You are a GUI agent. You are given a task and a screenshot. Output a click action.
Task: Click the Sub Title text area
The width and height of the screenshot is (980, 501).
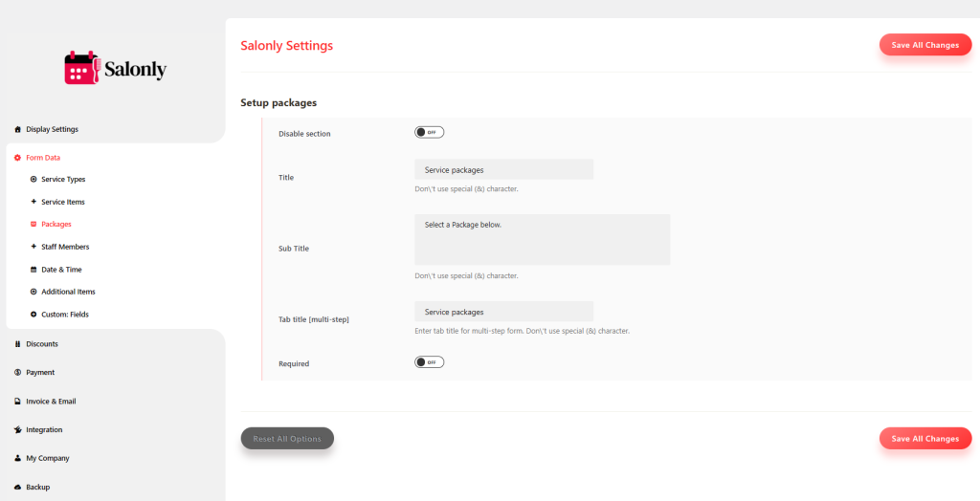coord(542,239)
